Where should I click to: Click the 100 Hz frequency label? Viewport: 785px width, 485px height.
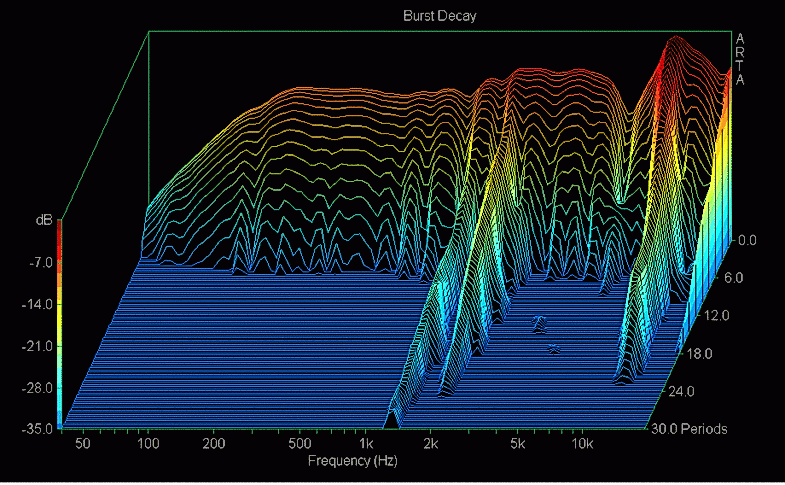148,443
